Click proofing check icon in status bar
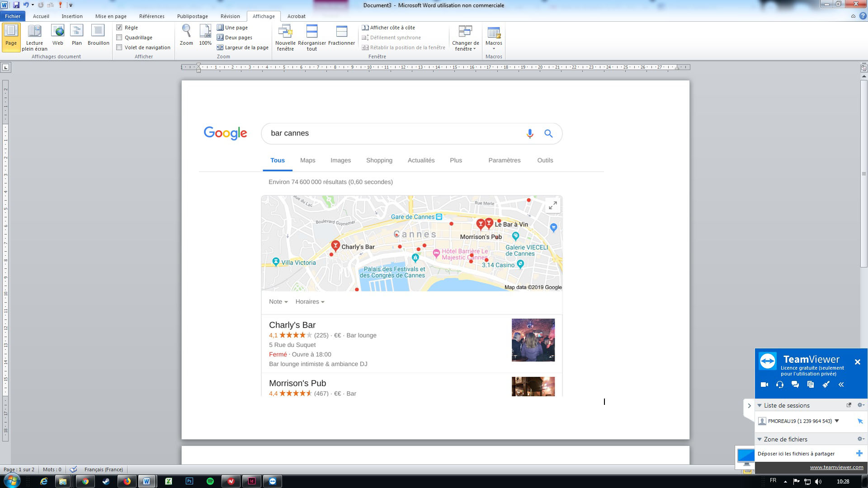The width and height of the screenshot is (868, 488). click(x=73, y=469)
